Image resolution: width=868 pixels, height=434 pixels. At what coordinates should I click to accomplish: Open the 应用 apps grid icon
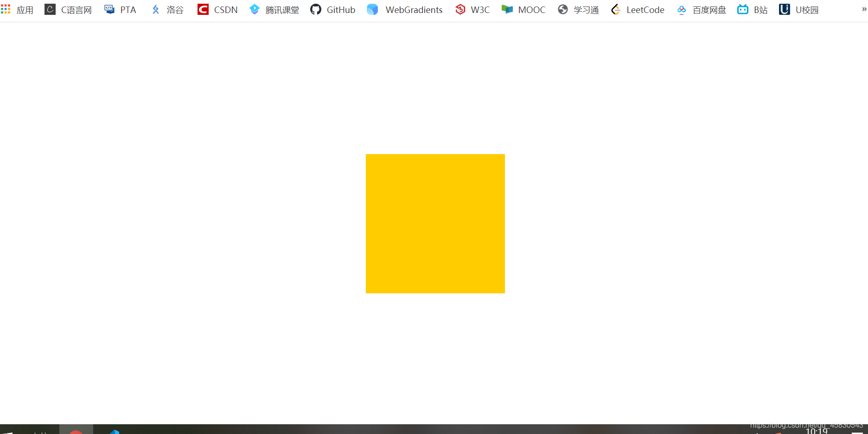point(6,9)
